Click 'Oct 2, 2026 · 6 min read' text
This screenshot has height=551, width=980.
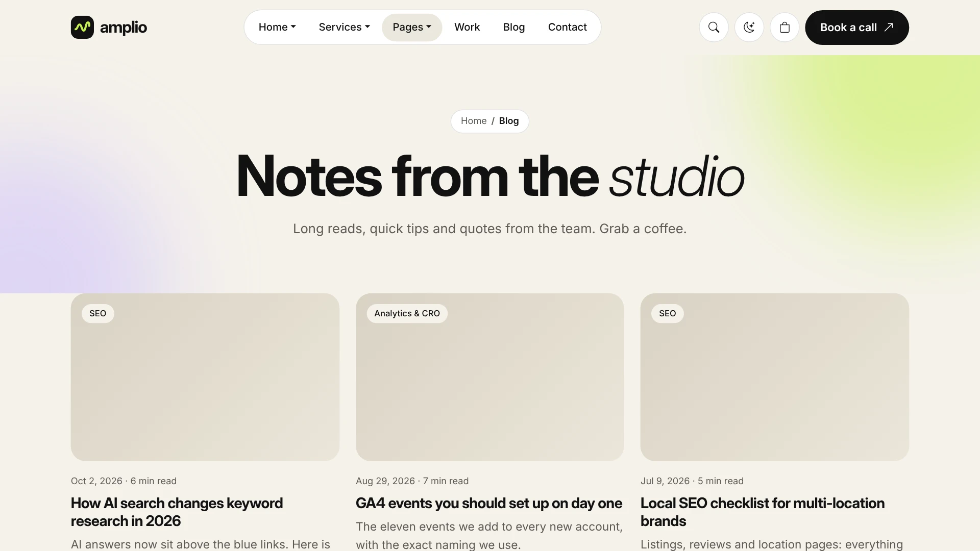click(124, 481)
